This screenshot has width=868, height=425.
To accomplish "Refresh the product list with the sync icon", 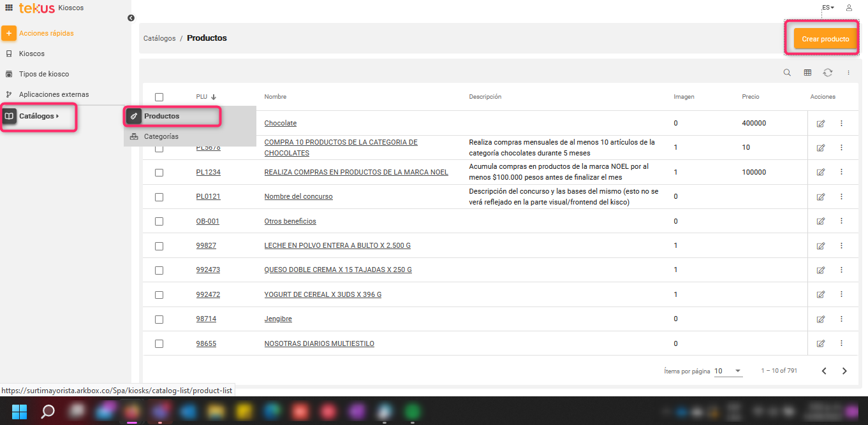I will [x=828, y=72].
